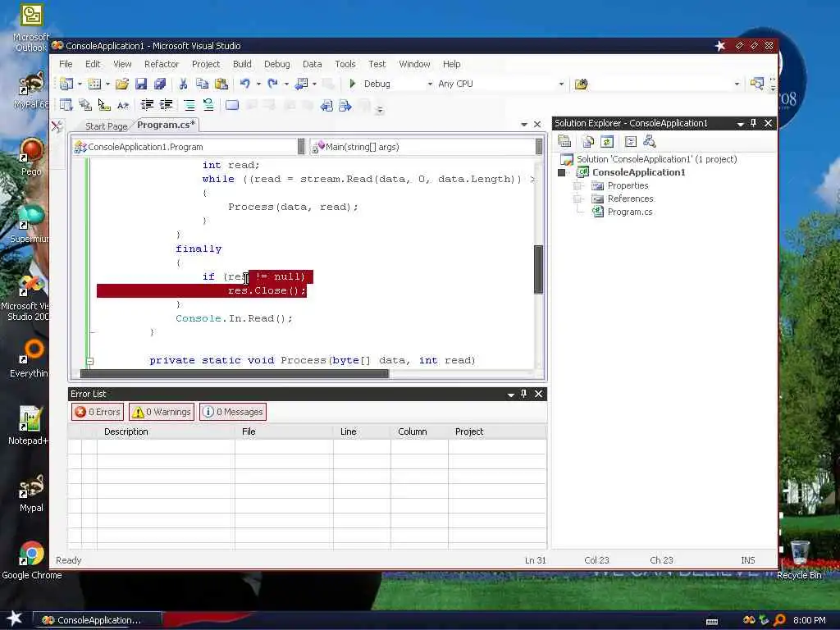840x630 pixels.
Task: Open the File menu
Action: click(x=66, y=64)
